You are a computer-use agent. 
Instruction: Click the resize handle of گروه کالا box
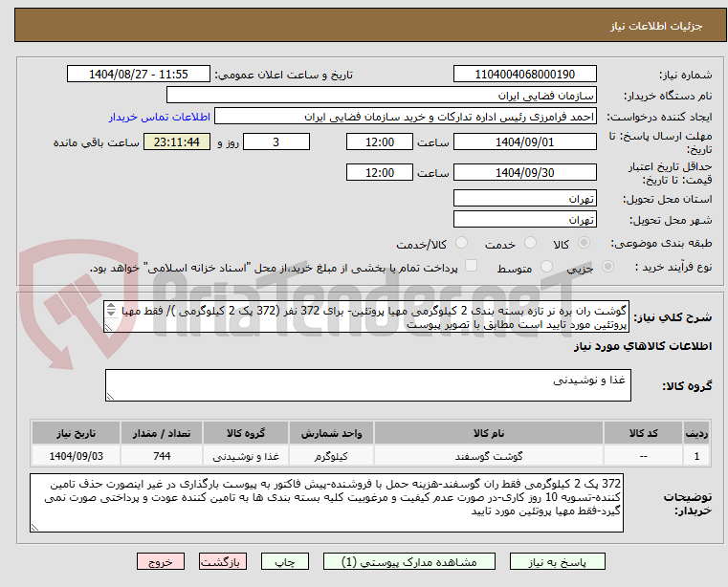point(110,397)
